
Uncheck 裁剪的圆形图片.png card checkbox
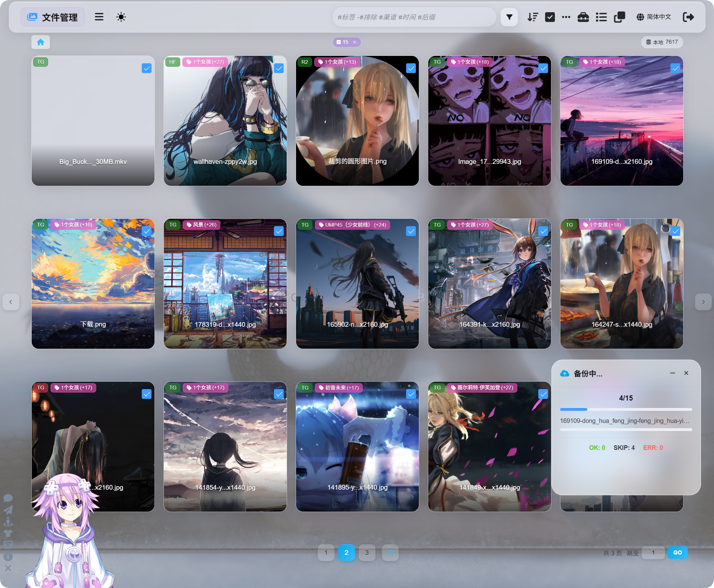411,69
